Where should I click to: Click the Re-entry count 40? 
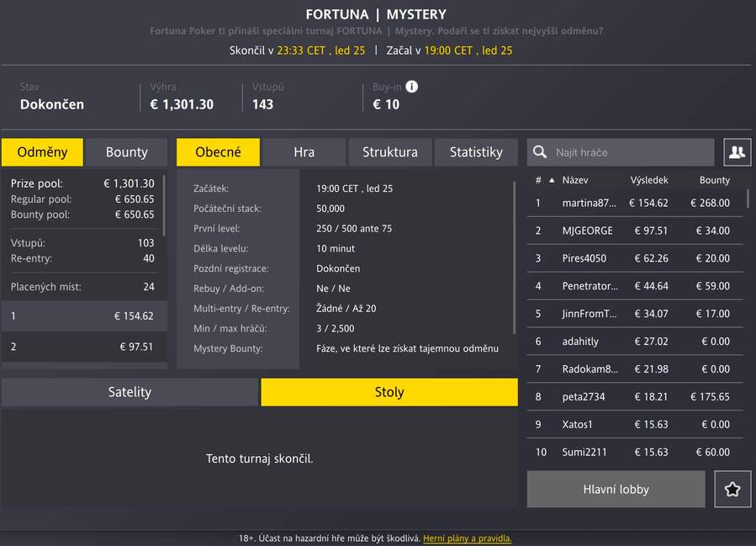coord(149,258)
